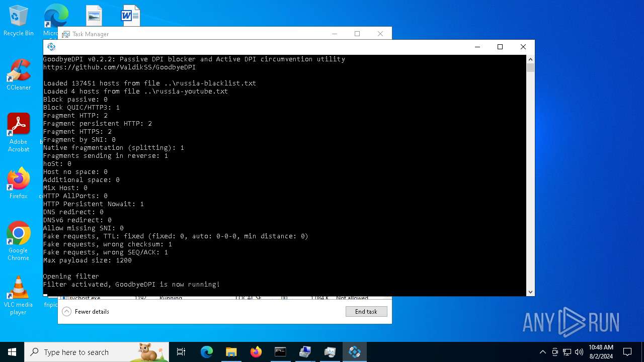This screenshot has height=362, width=644.
Task: Click the console scrollbar down arrow
Action: [530, 292]
